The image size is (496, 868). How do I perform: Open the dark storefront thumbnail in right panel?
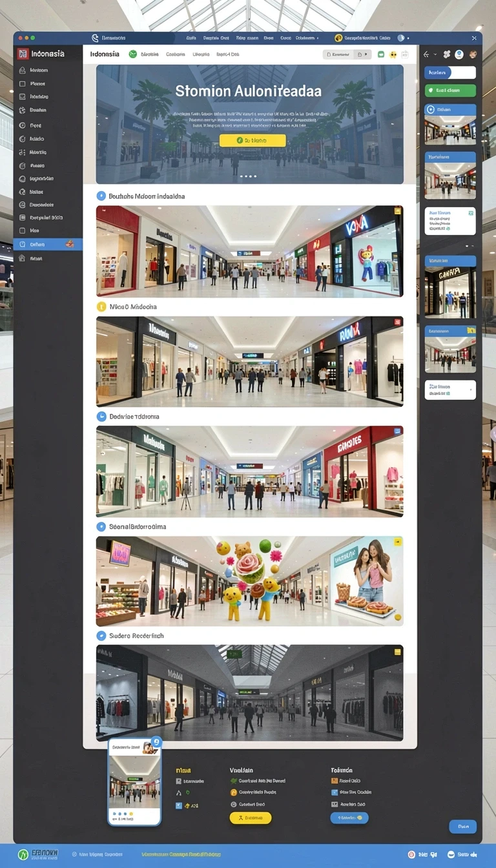click(x=450, y=287)
